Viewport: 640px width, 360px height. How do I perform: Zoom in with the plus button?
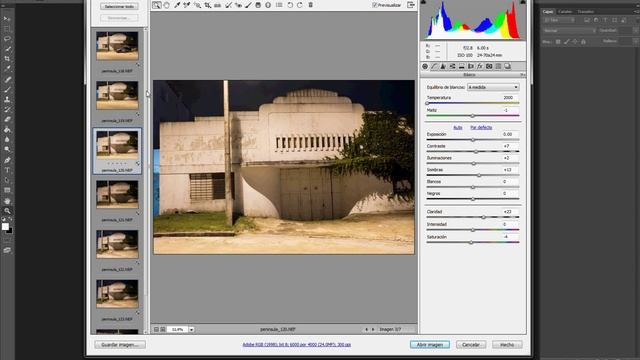point(163,329)
